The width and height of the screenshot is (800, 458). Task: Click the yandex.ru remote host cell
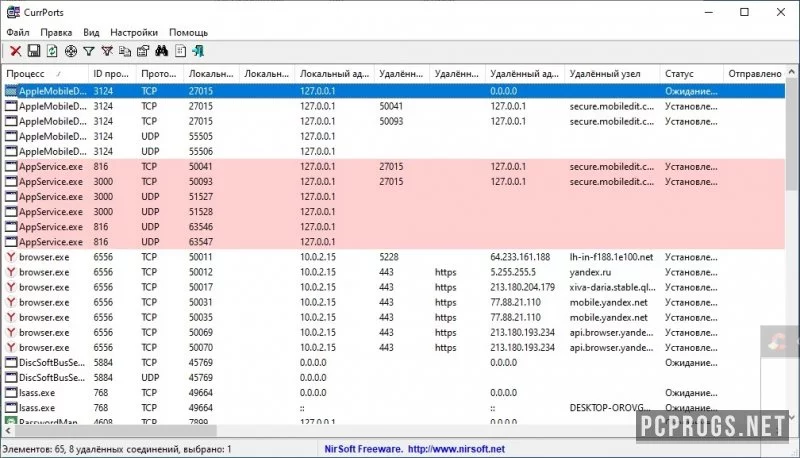pos(590,272)
